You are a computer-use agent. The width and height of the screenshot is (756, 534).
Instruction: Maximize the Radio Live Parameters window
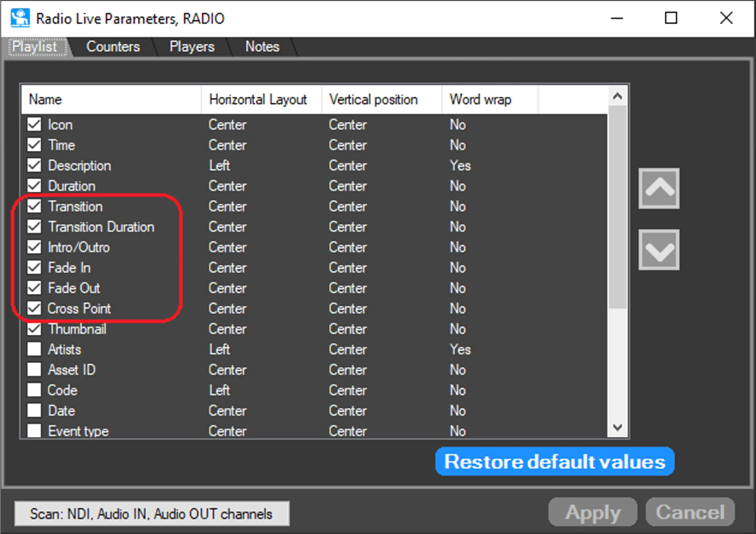(671, 18)
